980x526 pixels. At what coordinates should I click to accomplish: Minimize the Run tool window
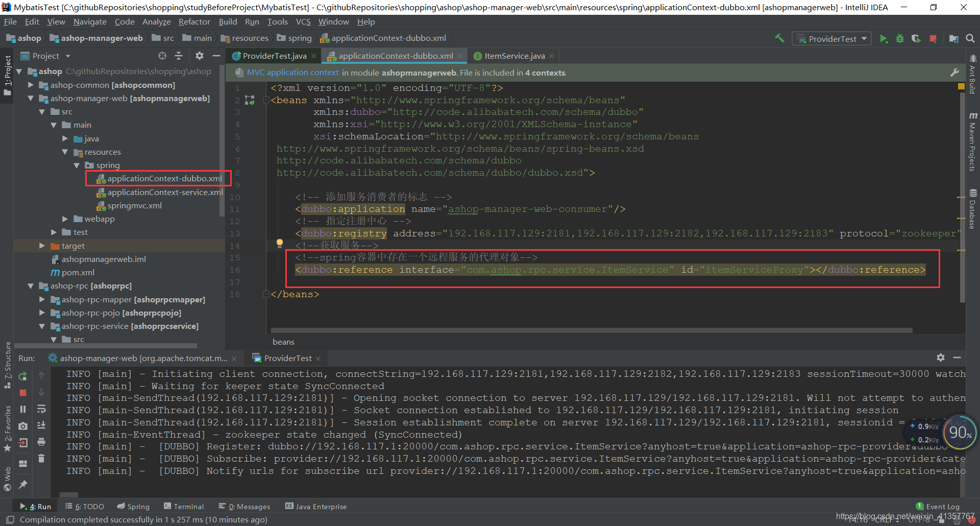[x=957, y=357]
